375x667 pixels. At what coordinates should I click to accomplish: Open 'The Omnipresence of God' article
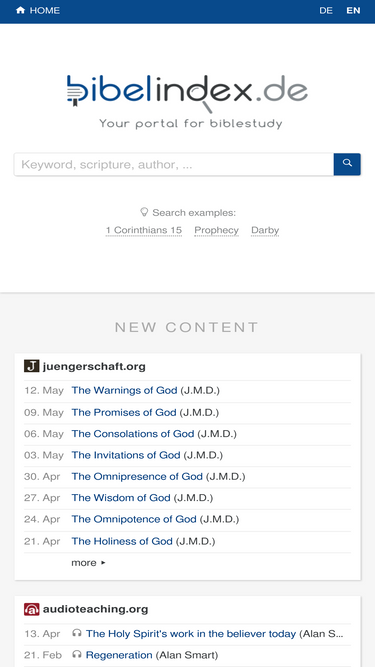click(x=137, y=476)
